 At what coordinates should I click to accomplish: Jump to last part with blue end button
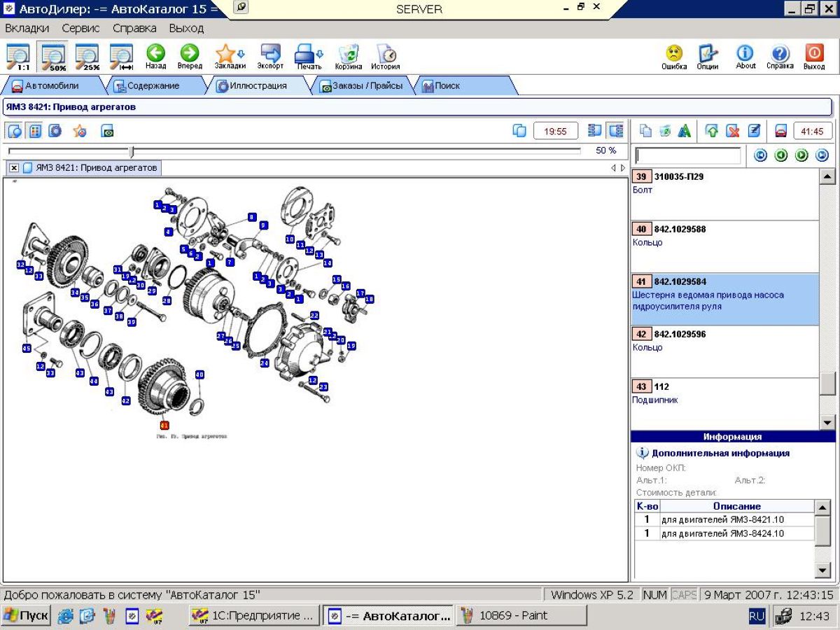pyautogui.click(x=822, y=155)
